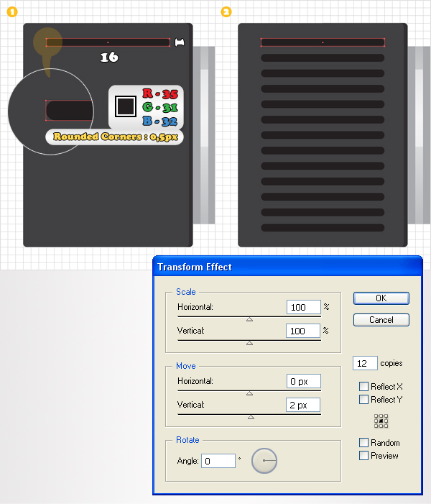Click the Scale Horizontal percent field
This screenshot has width=431, height=504.
(x=304, y=307)
